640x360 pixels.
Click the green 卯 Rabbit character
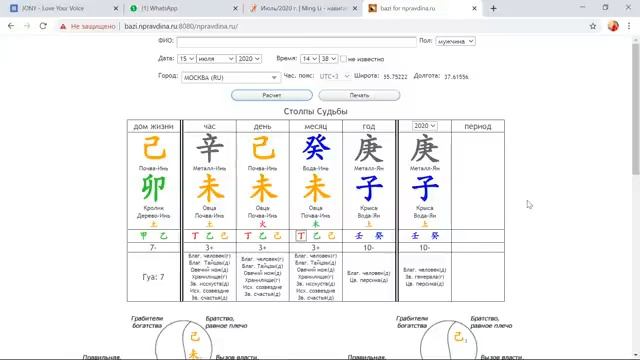153,188
